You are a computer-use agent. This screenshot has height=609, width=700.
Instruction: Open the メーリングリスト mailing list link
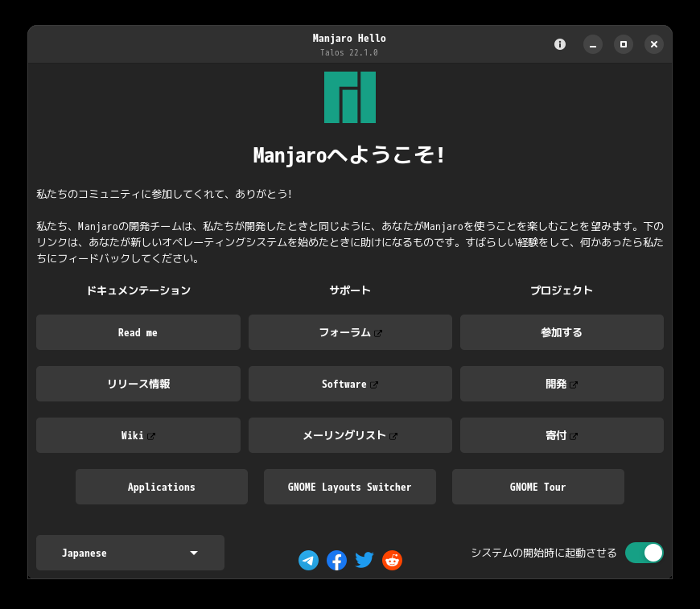(351, 435)
